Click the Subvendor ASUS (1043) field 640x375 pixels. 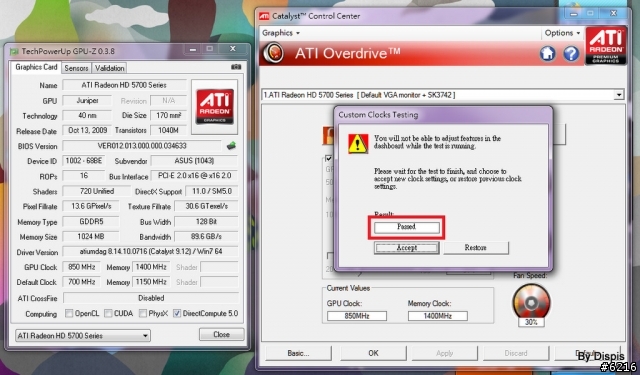coord(194,161)
